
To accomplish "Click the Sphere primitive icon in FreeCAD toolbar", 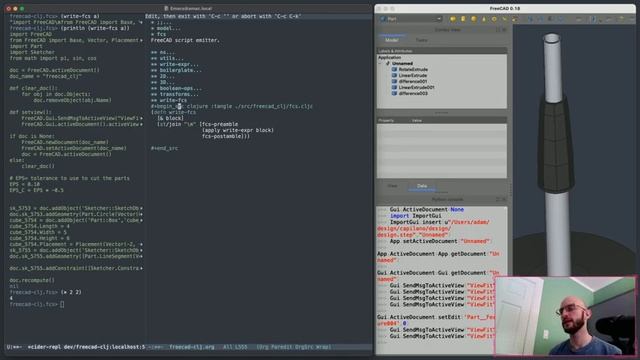I will (473, 19).
